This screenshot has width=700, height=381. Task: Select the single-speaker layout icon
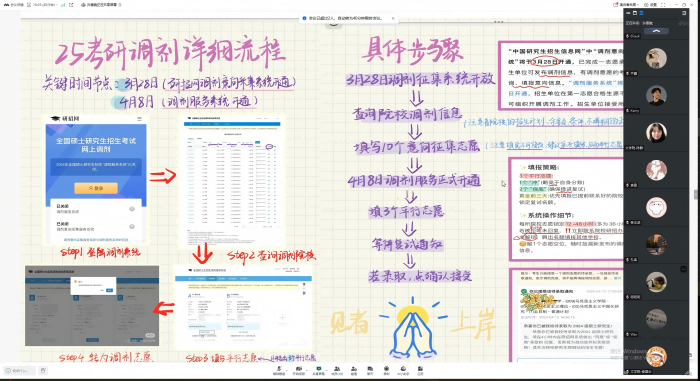coord(635,13)
